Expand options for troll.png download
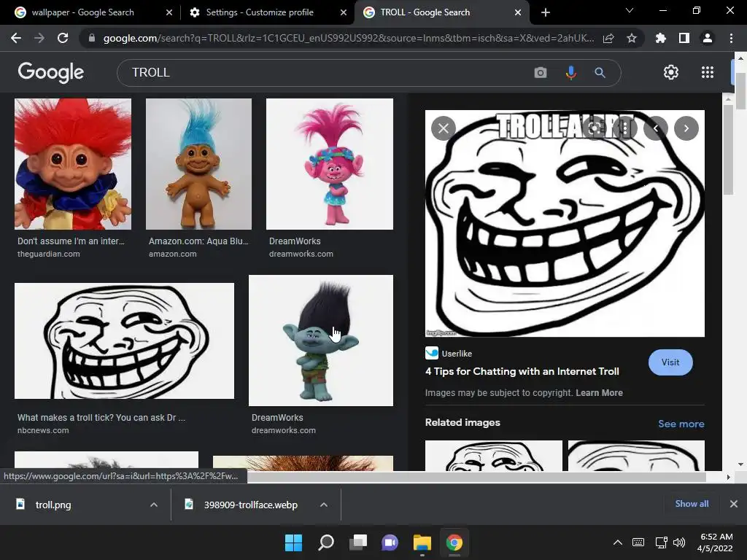The width and height of the screenshot is (747, 560). 154,505
